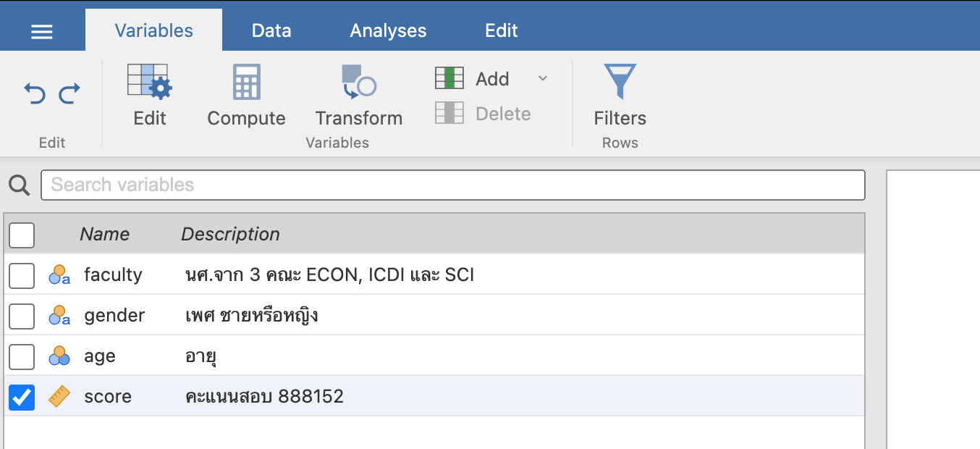
Task: Open the Analyses tab
Action: pos(388,31)
